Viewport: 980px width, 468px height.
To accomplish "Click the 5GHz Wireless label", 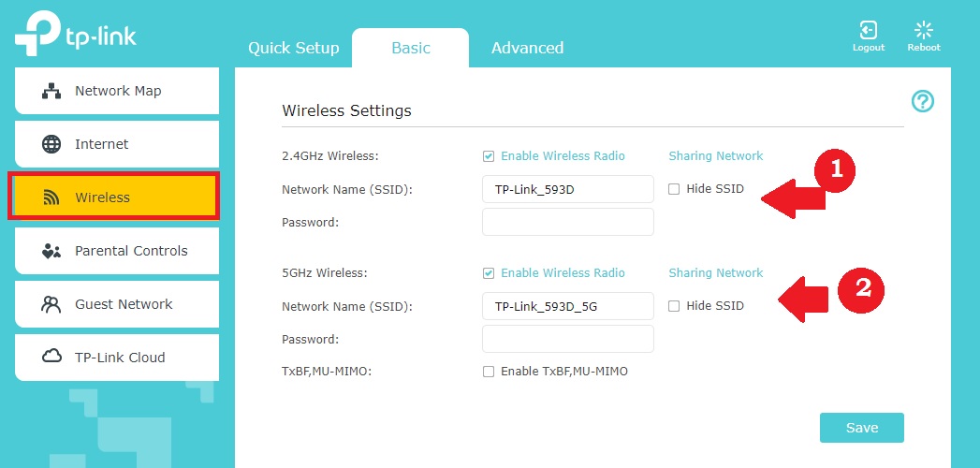I will [x=325, y=273].
